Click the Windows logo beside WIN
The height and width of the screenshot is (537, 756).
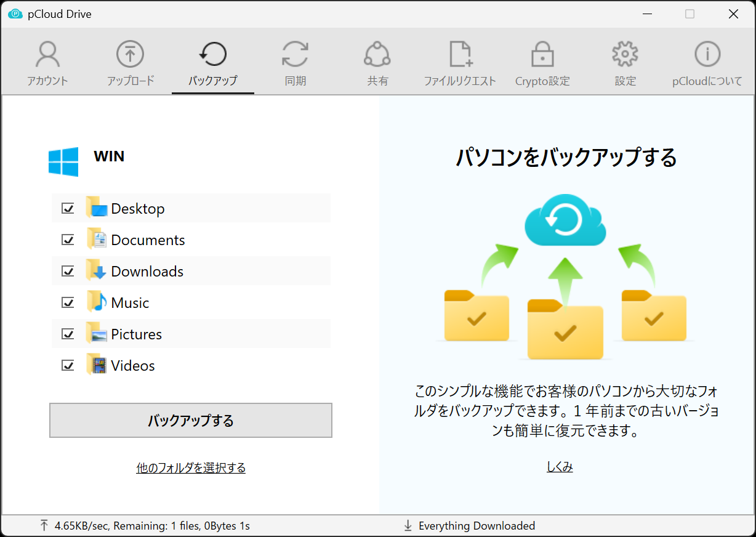click(x=63, y=161)
